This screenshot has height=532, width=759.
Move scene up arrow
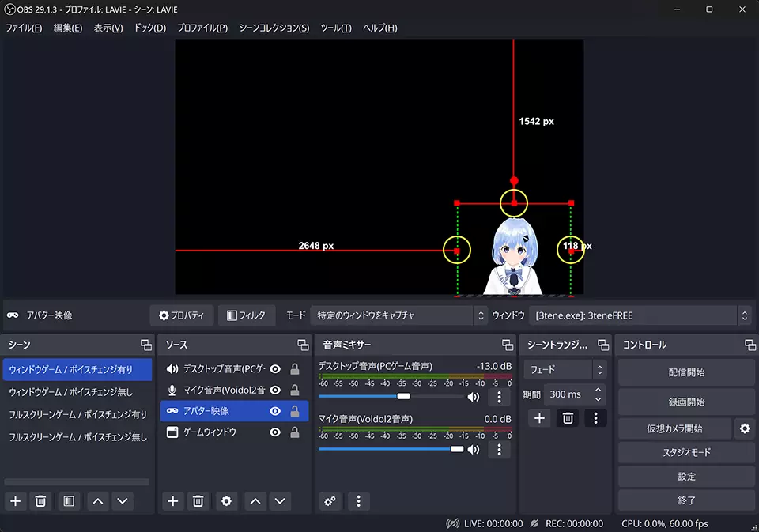click(x=98, y=501)
